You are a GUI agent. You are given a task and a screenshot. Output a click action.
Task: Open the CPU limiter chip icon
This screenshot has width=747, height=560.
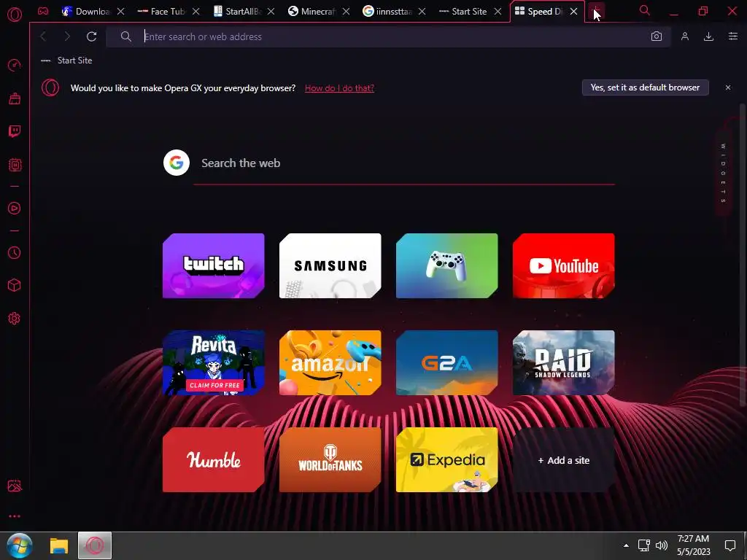pyautogui.click(x=15, y=165)
